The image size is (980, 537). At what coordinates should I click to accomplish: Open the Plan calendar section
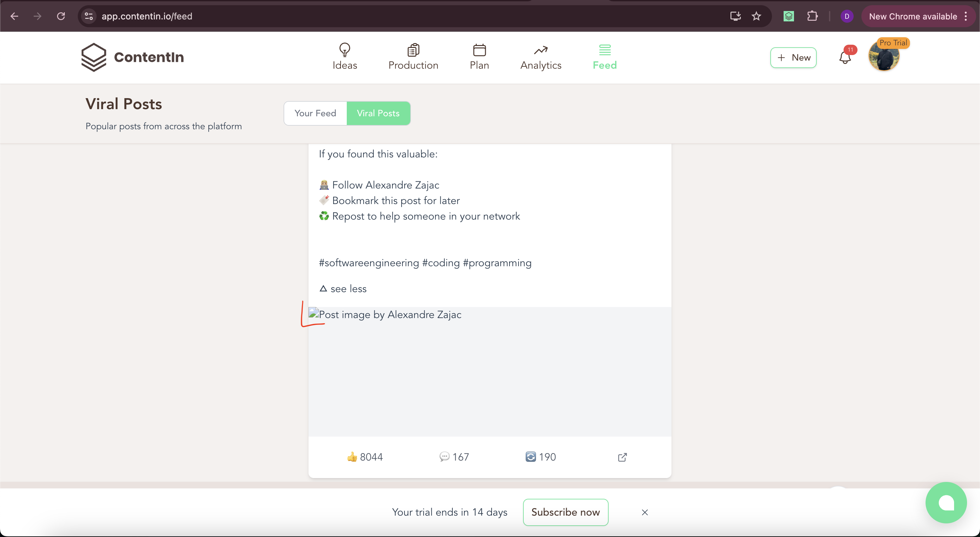(x=479, y=57)
